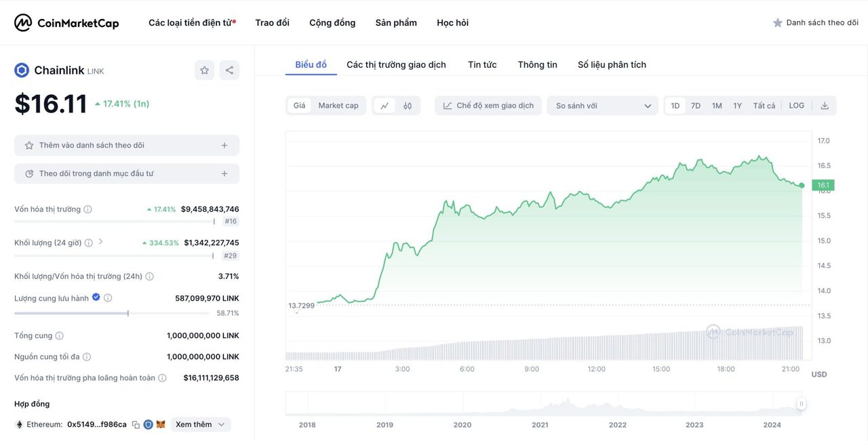Click the 587,099,970 LINK supply value

(x=207, y=298)
